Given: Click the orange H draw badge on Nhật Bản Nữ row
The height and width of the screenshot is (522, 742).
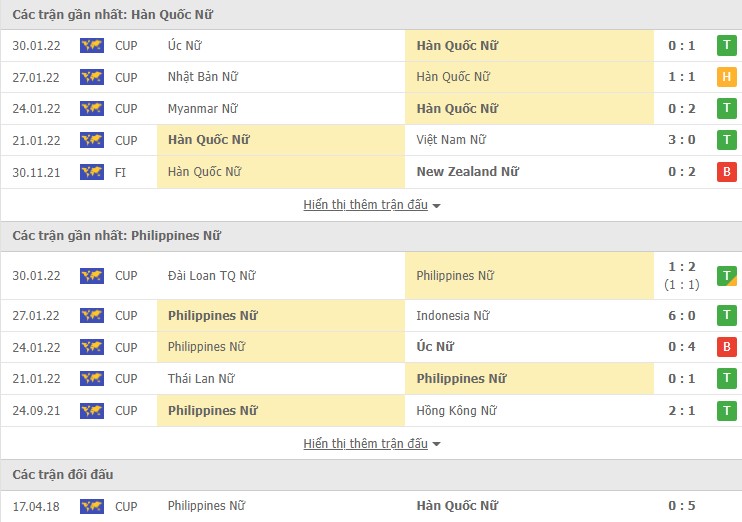Looking at the screenshot, I should click(726, 77).
